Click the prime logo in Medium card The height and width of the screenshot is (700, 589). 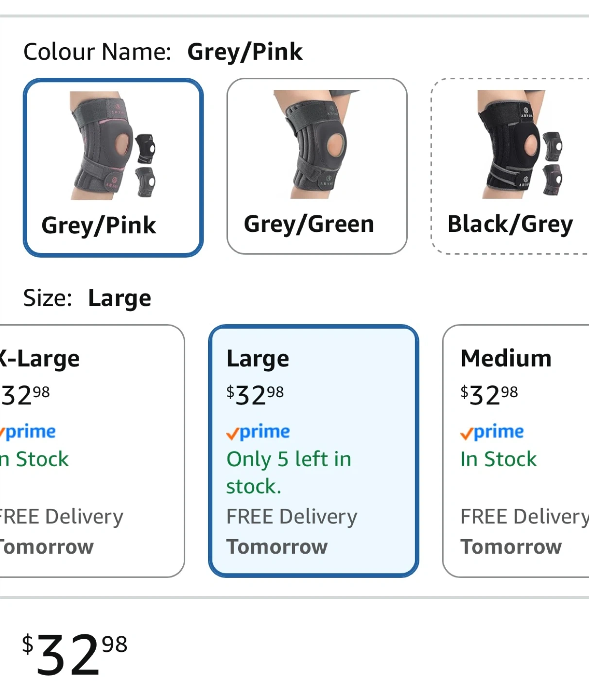point(492,432)
